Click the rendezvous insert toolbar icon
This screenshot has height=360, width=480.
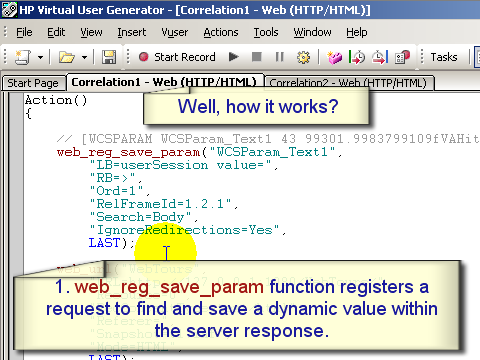[402, 57]
